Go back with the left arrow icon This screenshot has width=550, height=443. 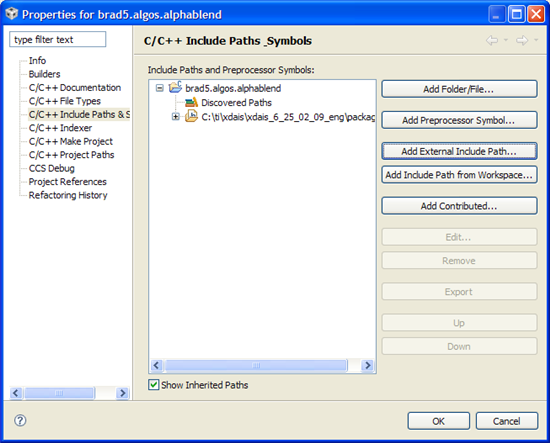[x=492, y=40]
